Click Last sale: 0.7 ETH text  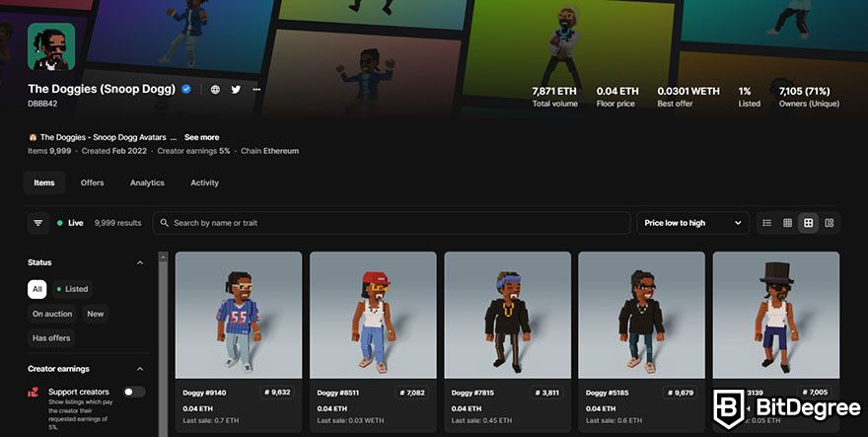211,420
